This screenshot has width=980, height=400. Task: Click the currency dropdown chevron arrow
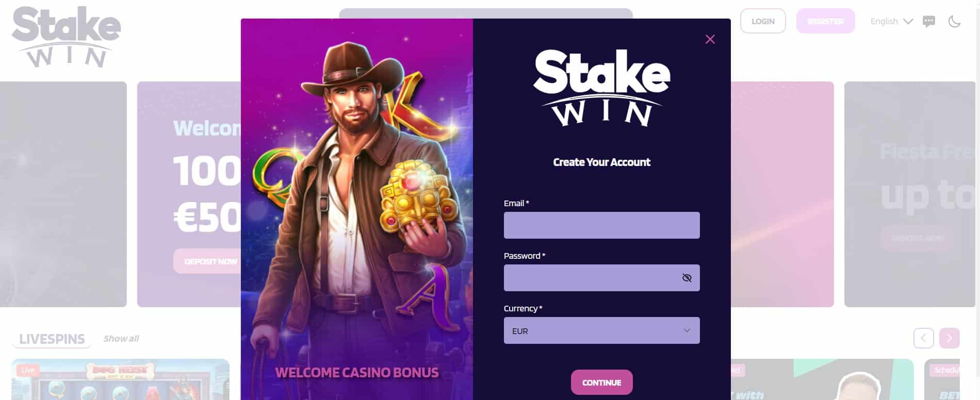tap(687, 330)
